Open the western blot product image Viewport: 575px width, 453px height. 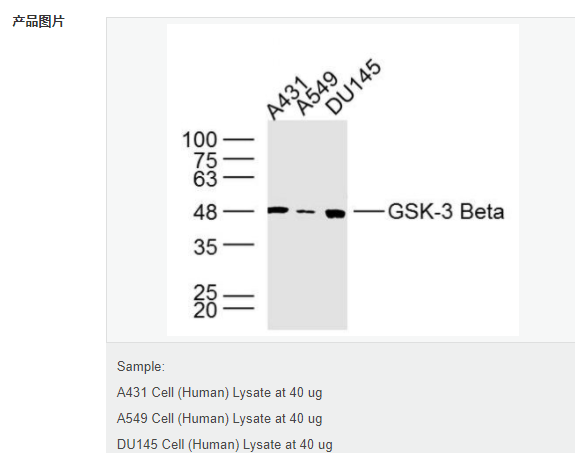pos(343,180)
